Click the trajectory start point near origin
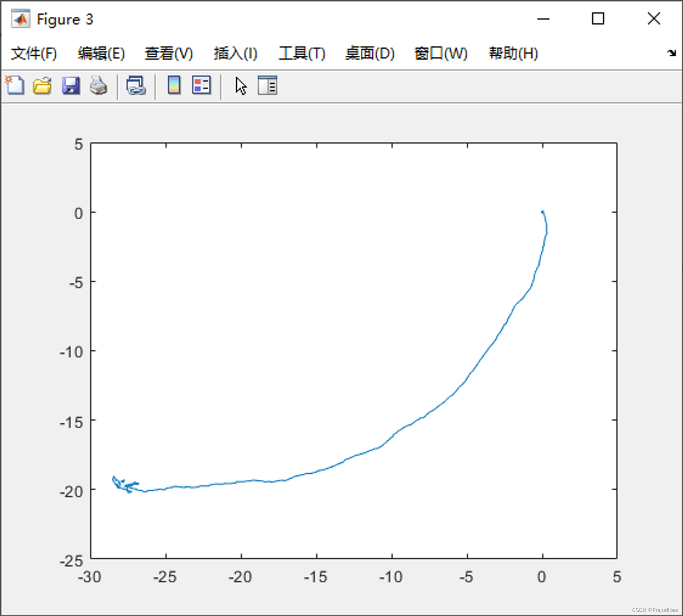This screenshot has height=616, width=683. tap(542, 212)
